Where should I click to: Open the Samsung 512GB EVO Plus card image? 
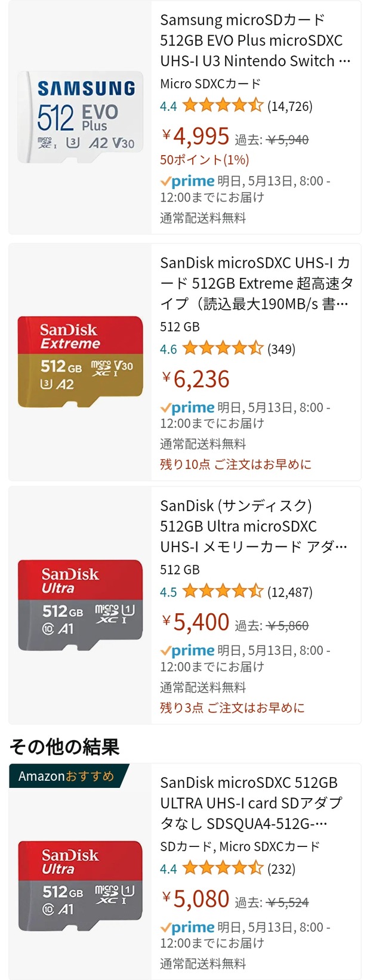point(80,118)
